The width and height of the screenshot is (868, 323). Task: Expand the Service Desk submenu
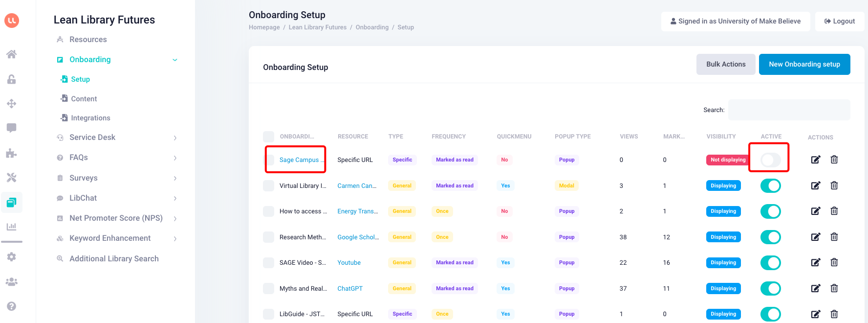175,138
